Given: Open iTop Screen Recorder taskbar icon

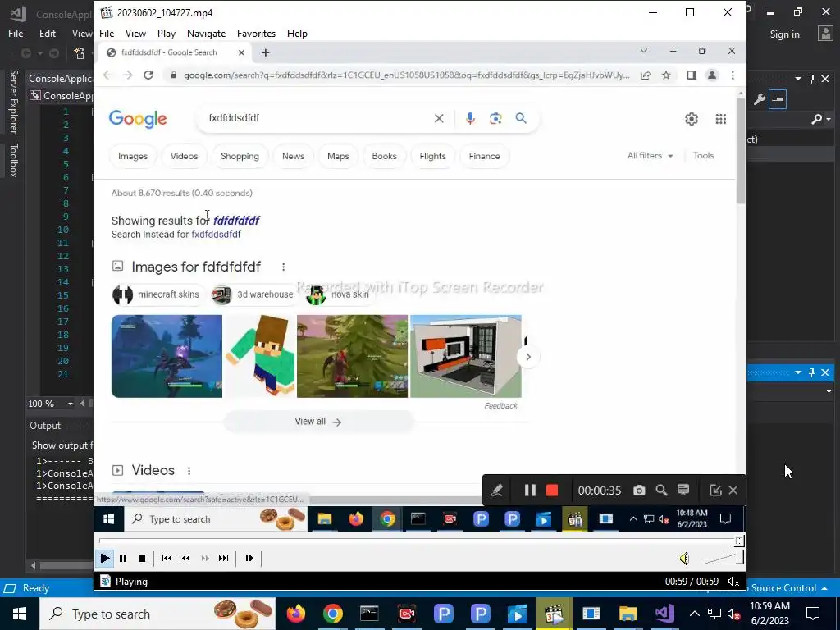Looking at the screenshot, I should 407,614.
